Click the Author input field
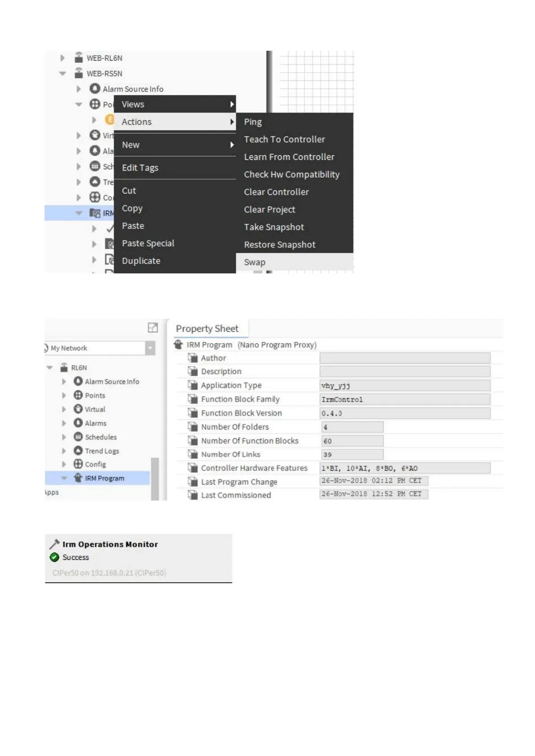The width and height of the screenshot is (535, 756). point(405,358)
